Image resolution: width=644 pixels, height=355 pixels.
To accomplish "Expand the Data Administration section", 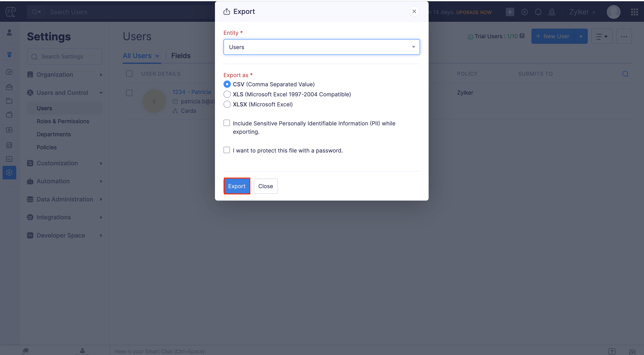I will (x=65, y=199).
